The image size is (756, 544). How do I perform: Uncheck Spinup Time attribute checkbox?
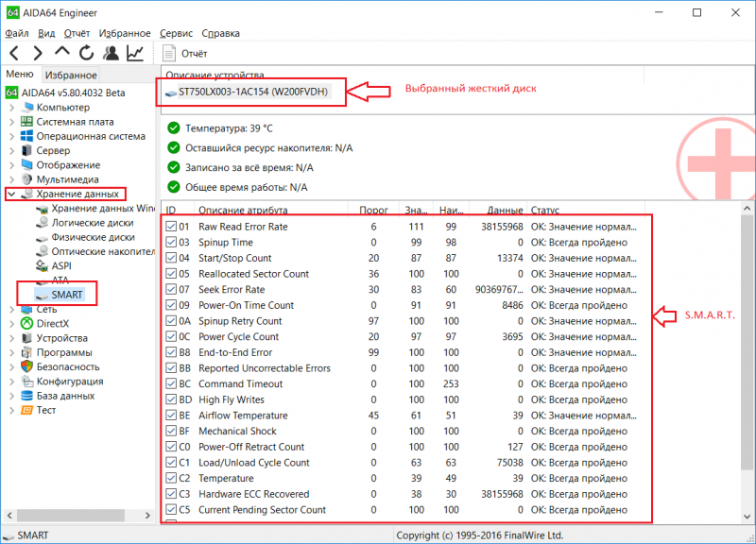pos(171,243)
